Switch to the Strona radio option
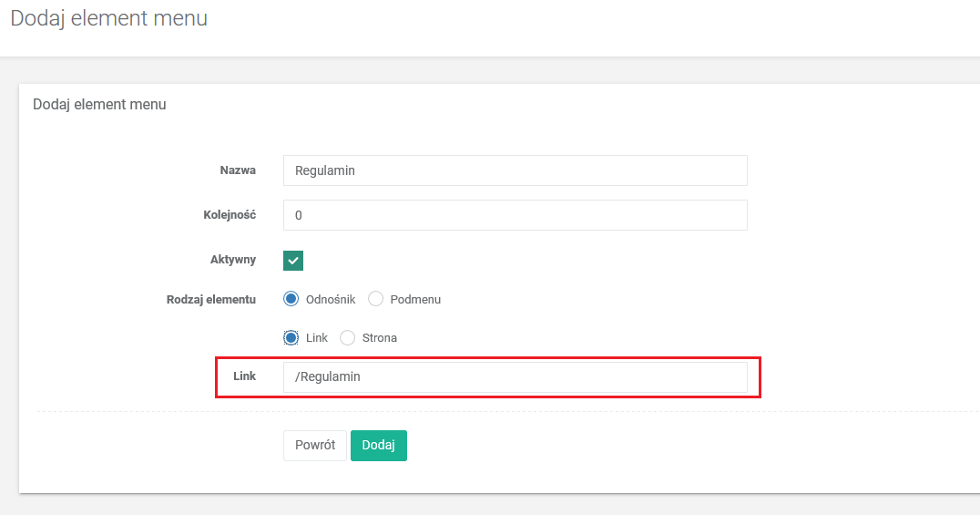Screen dimensions: 980x515 click(x=347, y=338)
